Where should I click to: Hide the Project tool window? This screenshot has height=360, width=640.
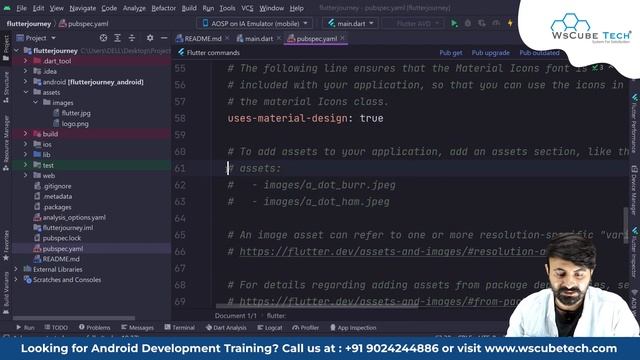(x=164, y=38)
